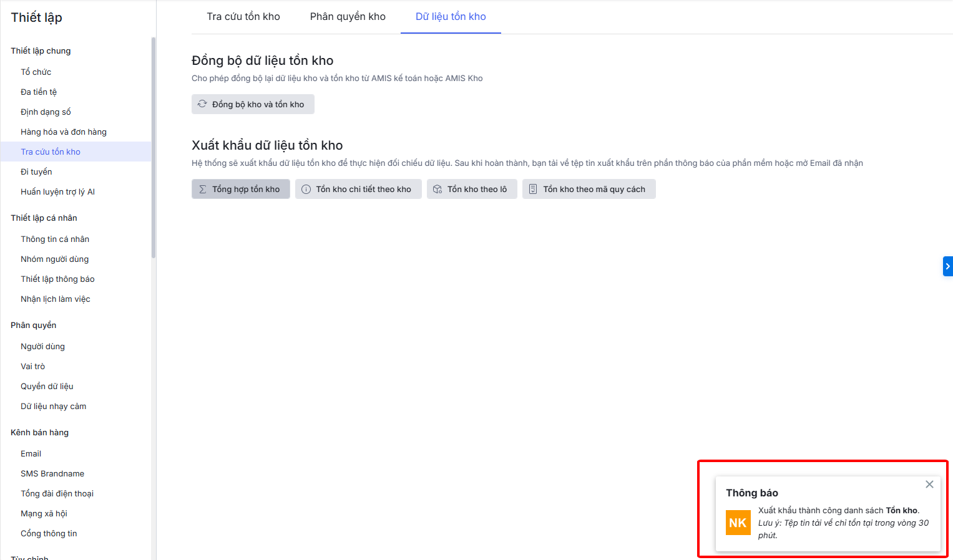Expand the blue right-side panel arrow
The height and width of the screenshot is (560, 953).
tap(947, 266)
